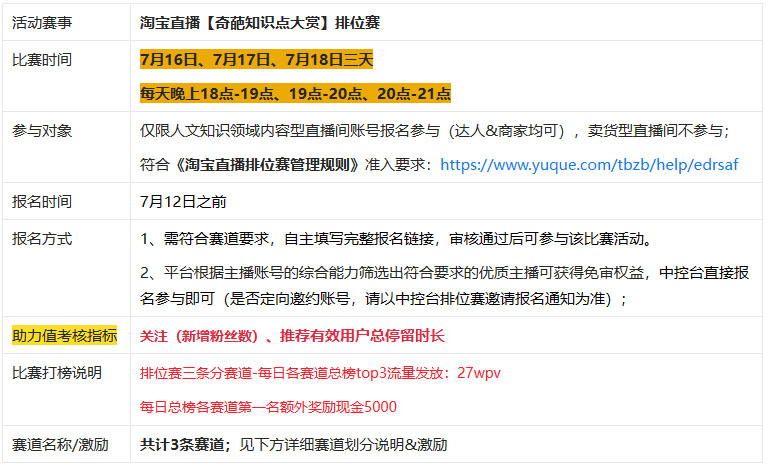The image size is (768, 469).
Task: Click the line starting '名参与即可'
Action: (383, 299)
